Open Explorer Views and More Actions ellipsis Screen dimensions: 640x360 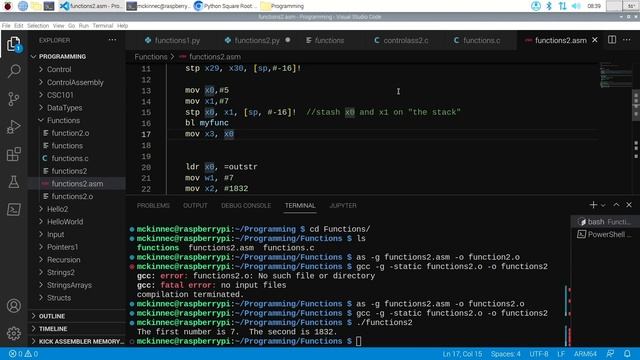tap(112, 40)
